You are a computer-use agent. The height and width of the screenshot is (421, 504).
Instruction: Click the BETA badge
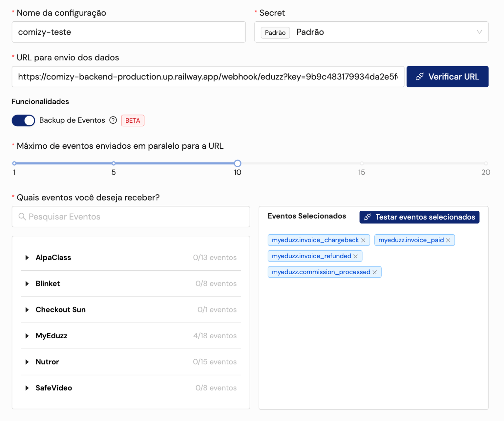133,120
